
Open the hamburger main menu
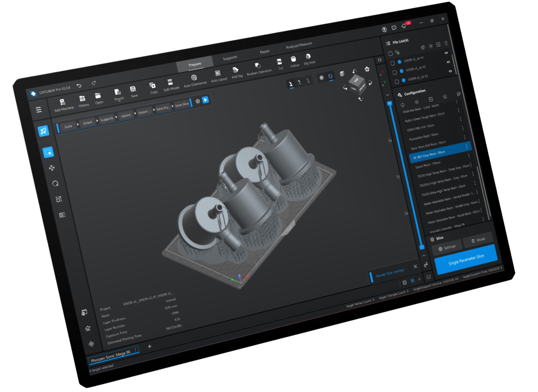(39, 110)
